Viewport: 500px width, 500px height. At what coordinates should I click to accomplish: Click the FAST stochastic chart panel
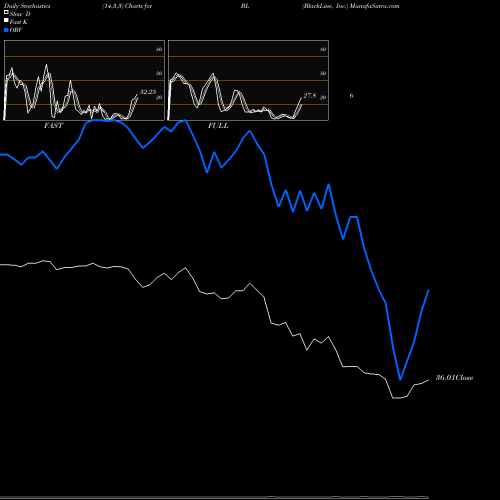pyautogui.click(x=84, y=80)
